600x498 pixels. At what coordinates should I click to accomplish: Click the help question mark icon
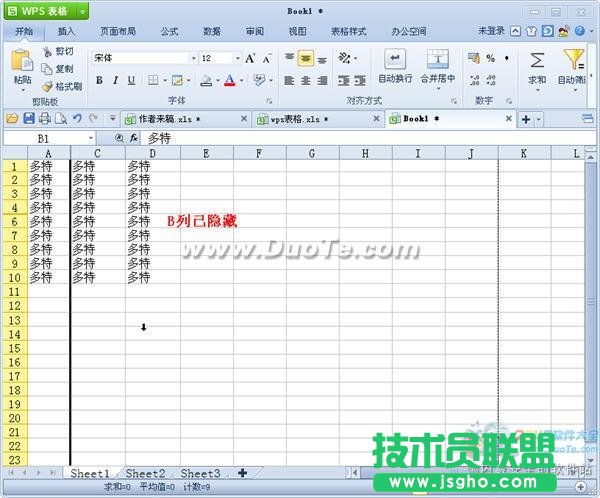coord(580,31)
